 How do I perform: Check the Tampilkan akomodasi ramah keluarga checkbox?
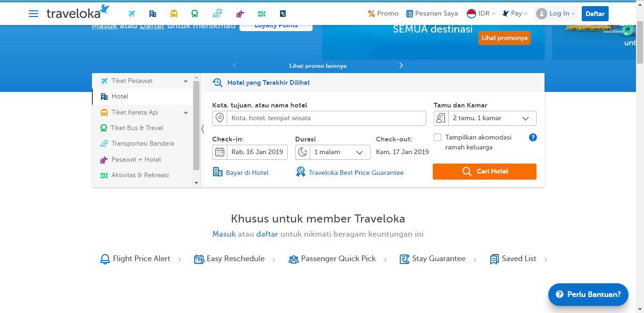click(x=437, y=137)
